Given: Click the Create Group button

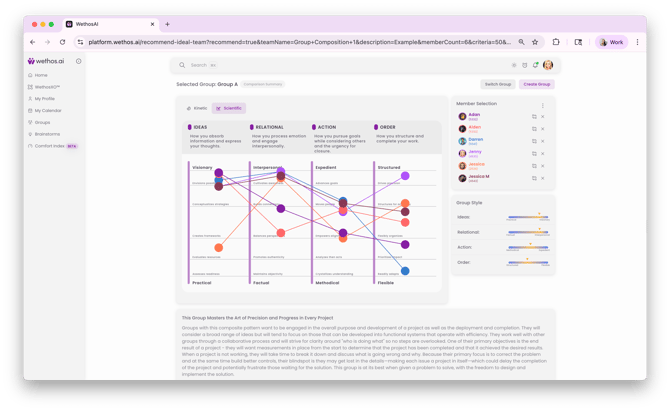Looking at the screenshot, I should [537, 84].
